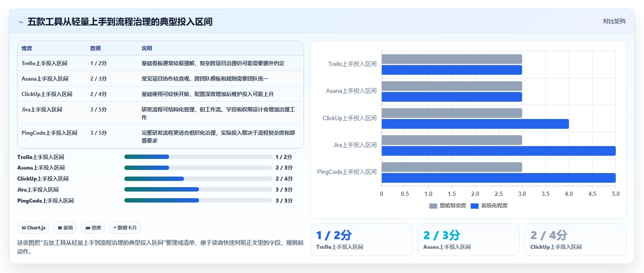The height and width of the screenshot is (273, 644).
Task: Click ClickUp description starting 基础使用可较快开始
Action: tap(207, 94)
